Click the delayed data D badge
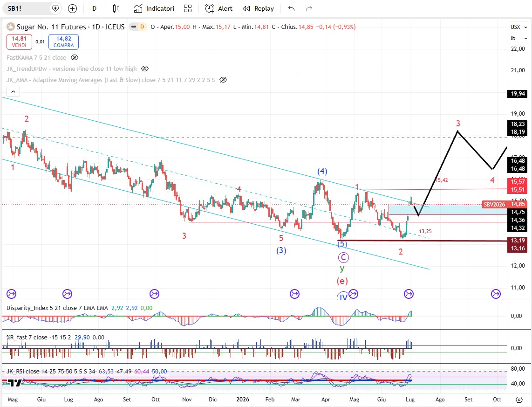The height and width of the screenshot is (407, 532). coord(142,27)
